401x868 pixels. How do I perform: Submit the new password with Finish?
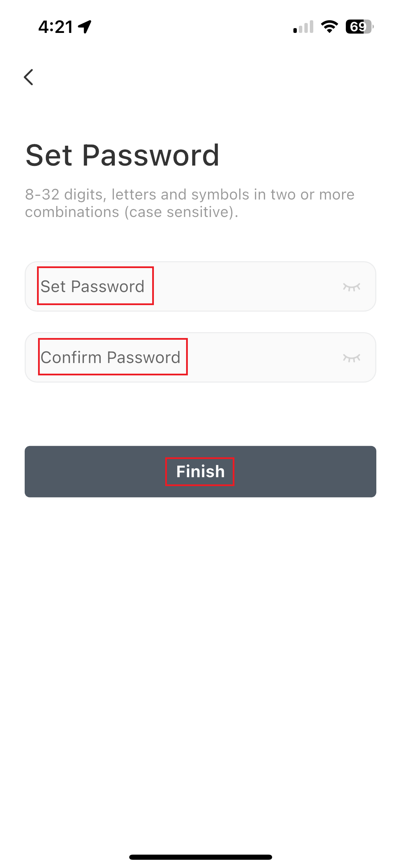click(200, 471)
